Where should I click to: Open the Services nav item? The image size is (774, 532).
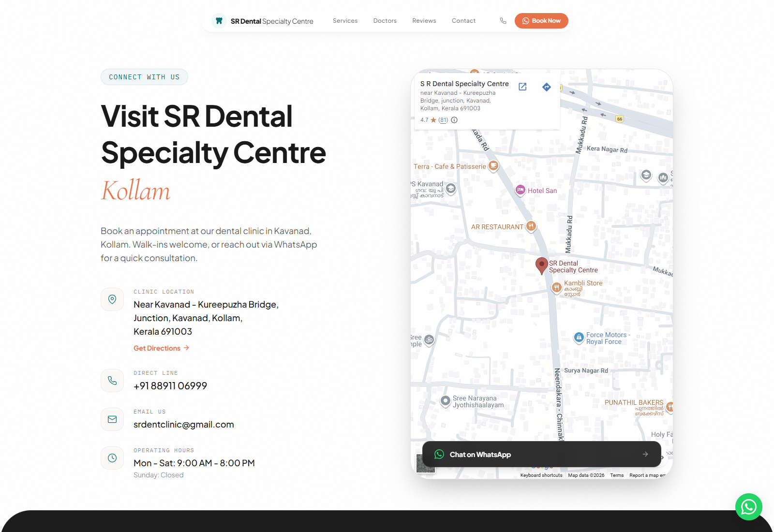[x=345, y=21]
